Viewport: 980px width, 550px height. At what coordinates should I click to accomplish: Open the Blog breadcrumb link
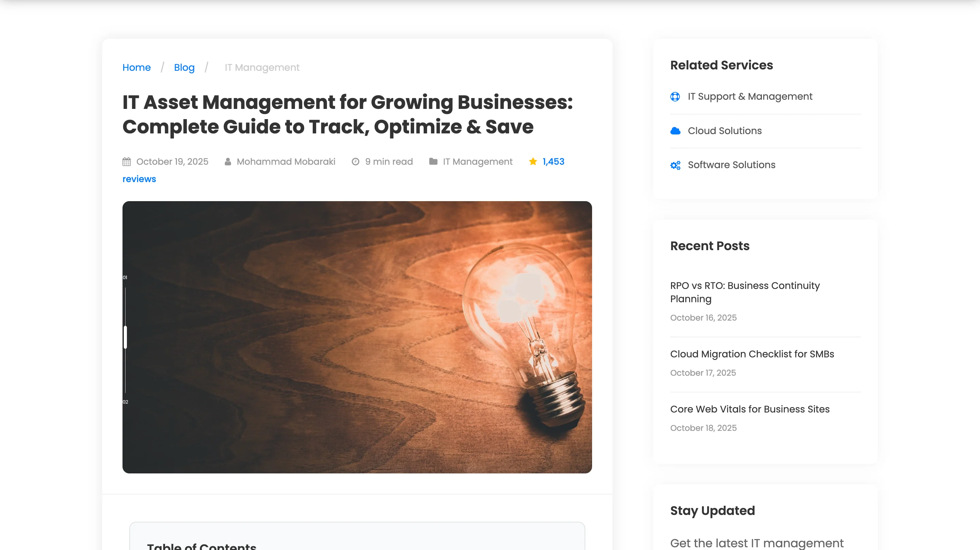pos(184,68)
